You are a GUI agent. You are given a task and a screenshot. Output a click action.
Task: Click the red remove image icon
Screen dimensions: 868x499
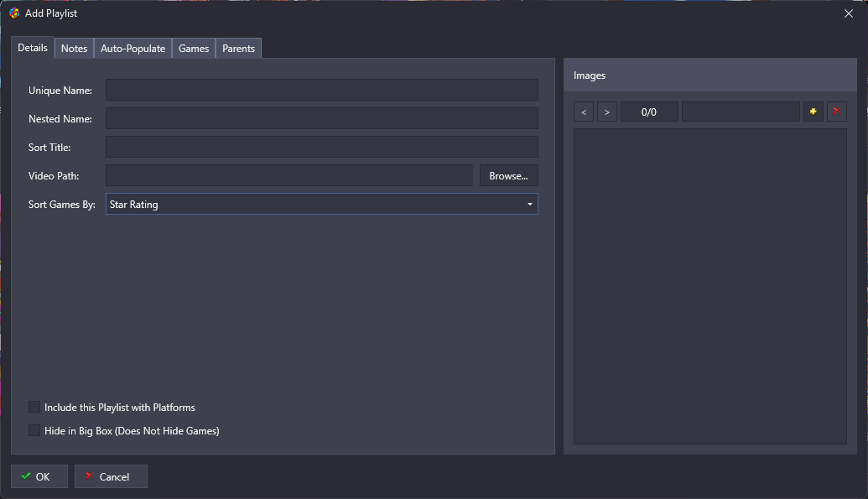point(836,112)
